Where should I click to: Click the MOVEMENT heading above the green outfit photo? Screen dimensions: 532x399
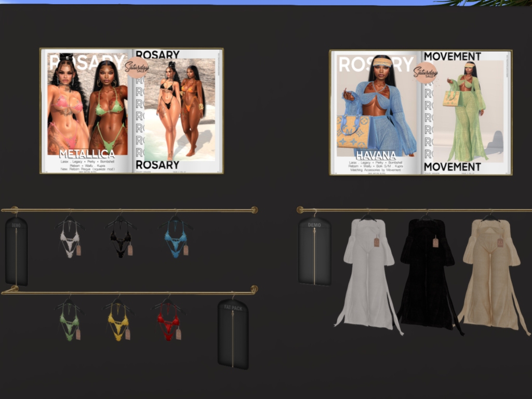point(453,56)
